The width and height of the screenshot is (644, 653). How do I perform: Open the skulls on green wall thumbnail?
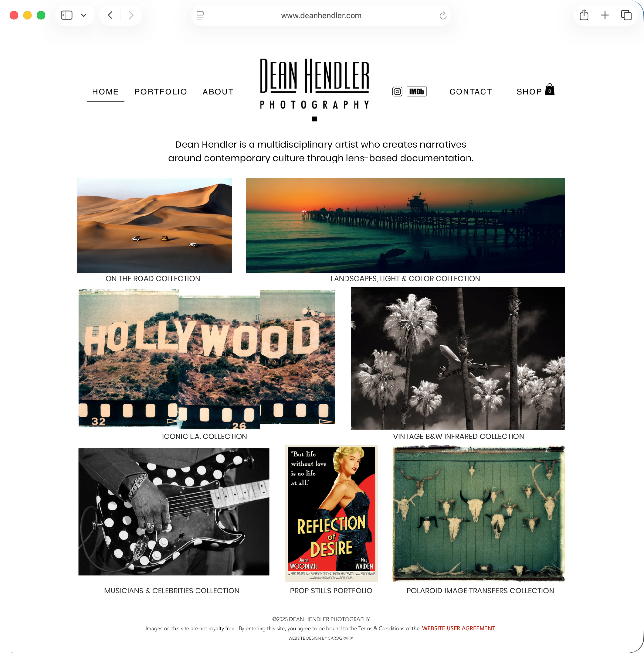pos(479,513)
